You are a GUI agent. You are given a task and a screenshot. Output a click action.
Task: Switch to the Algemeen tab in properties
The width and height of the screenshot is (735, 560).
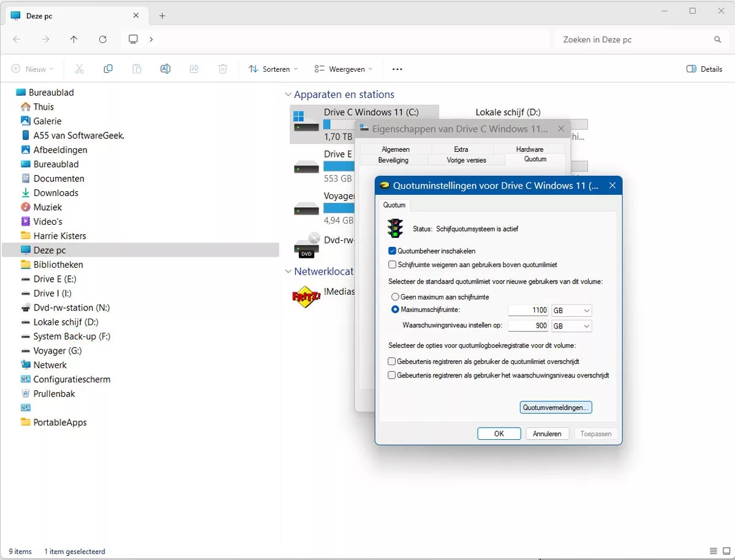396,149
